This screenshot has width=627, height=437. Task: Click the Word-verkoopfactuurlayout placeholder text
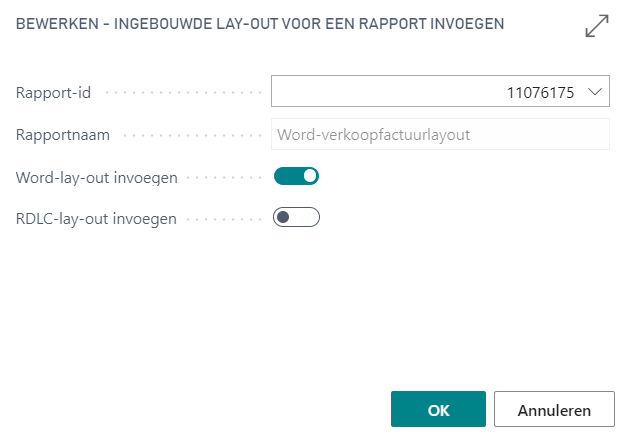coord(373,135)
